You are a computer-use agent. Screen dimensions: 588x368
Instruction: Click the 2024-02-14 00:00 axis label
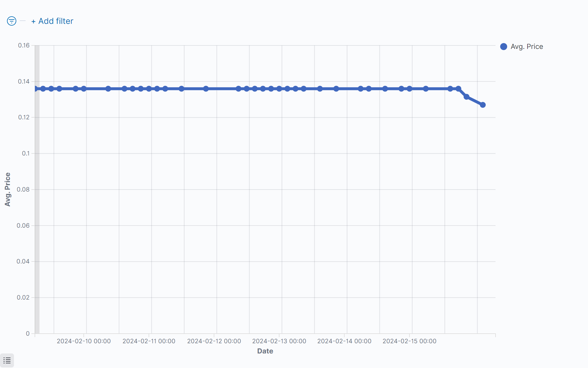pyautogui.click(x=344, y=341)
